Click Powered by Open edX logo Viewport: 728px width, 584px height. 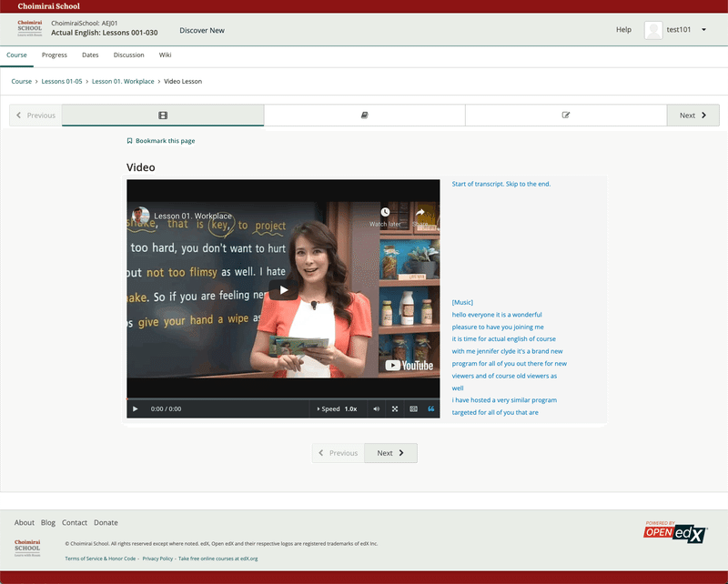point(675,532)
